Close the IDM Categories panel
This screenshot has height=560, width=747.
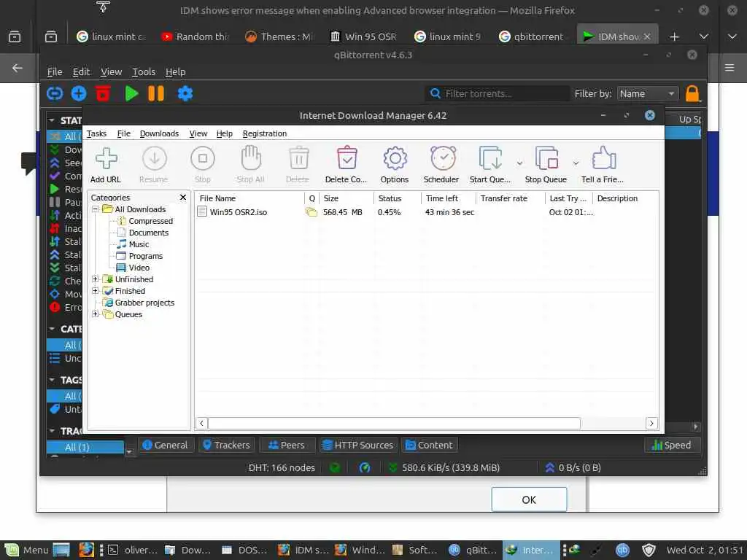click(183, 197)
